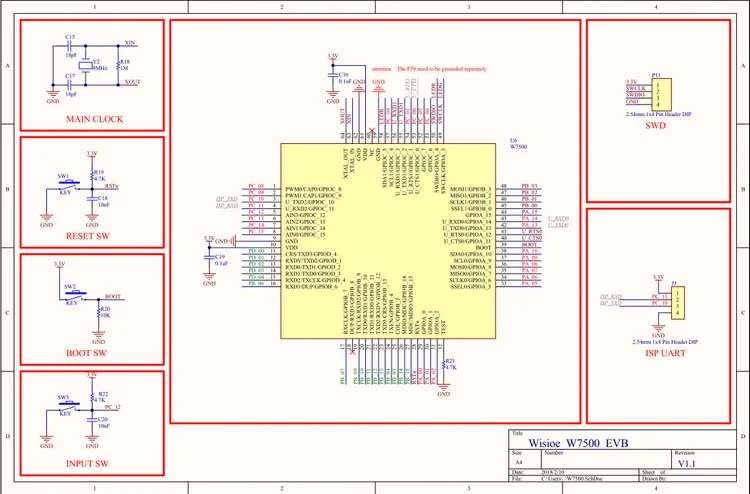Click the 2018/2/10 date value
Viewport: 750px width, 494px height.
(551, 472)
